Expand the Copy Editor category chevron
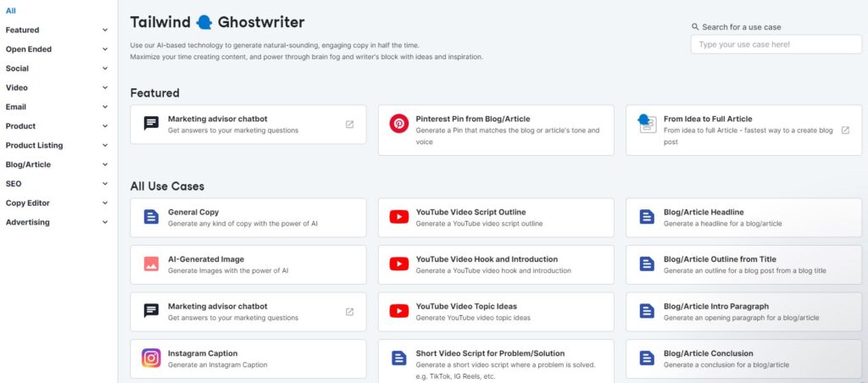This screenshot has width=868, height=383. point(105,203)
